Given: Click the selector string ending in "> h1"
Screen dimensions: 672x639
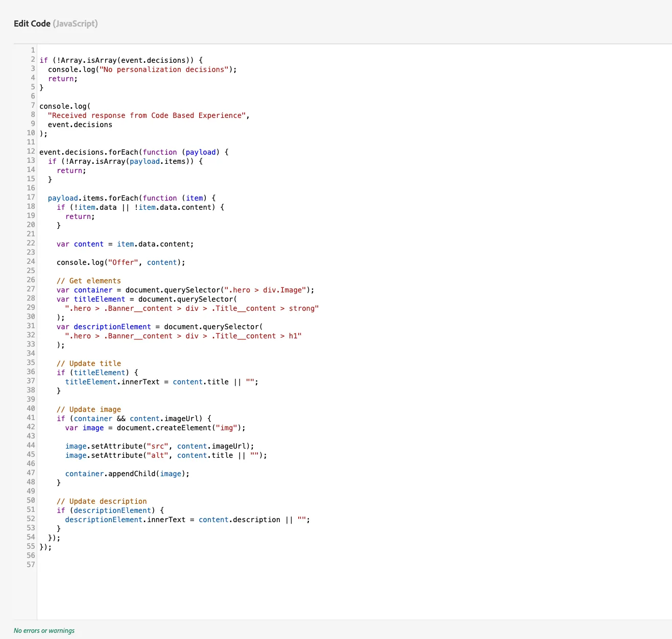Looking at the screenshot, I should coord(183,336).
